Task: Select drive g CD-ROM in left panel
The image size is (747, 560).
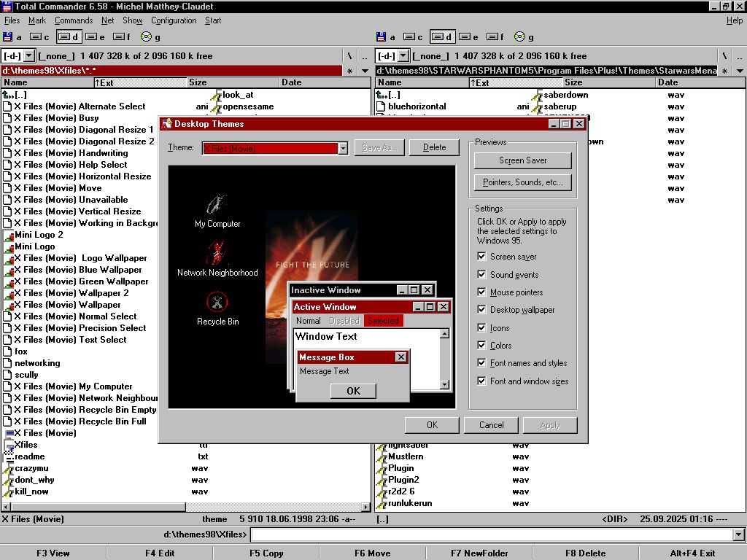Action: (x=150, y=36)
